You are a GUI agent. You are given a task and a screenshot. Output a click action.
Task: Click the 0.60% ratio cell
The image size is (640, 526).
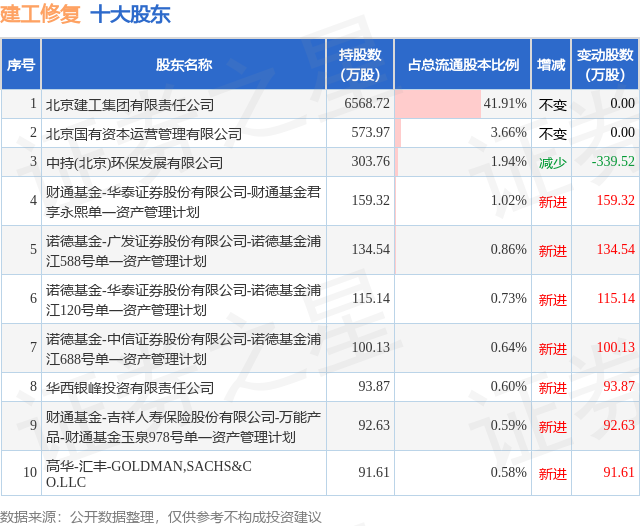(463, 386)
